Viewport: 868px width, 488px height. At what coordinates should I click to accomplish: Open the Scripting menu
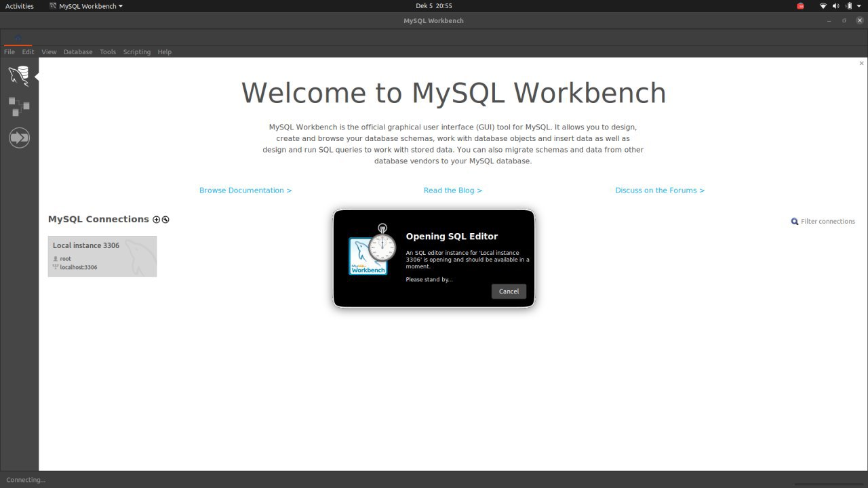pos(137,52)
